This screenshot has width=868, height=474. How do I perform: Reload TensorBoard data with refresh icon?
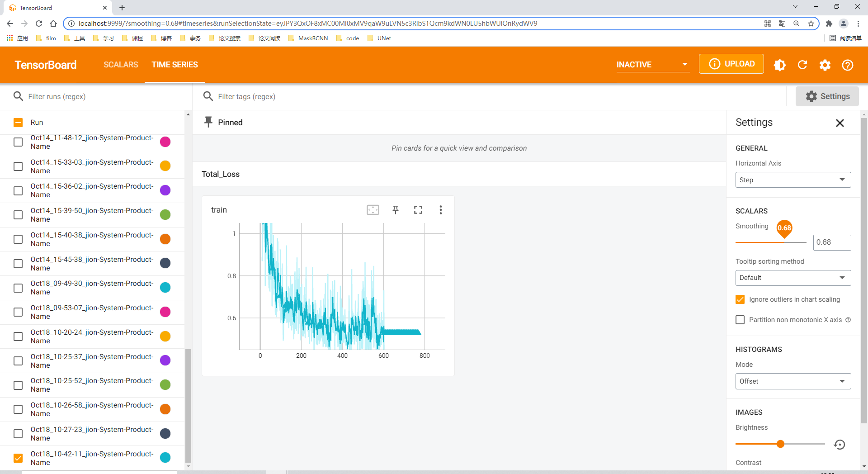802,65
